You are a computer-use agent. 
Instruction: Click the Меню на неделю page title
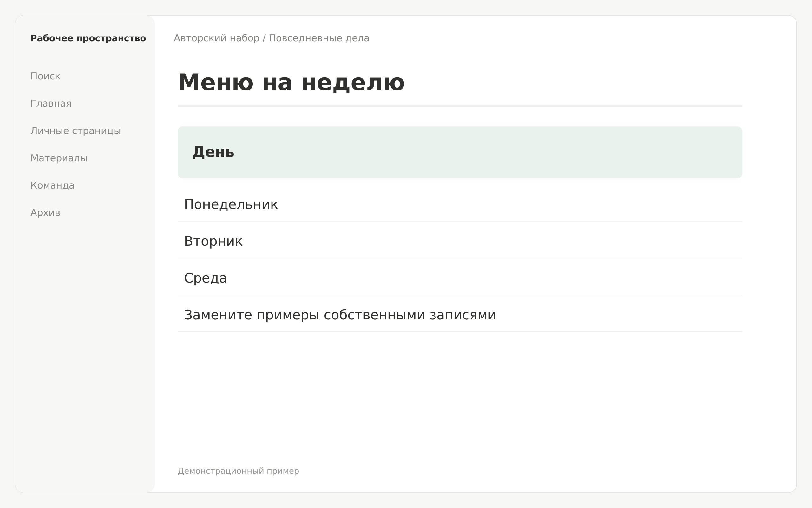[291, 83]
